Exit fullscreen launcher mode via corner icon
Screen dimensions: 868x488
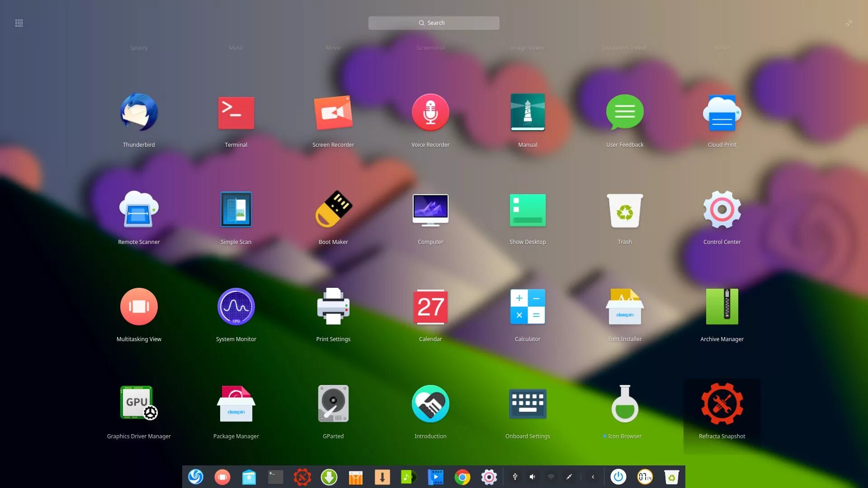tap(849, 23)
